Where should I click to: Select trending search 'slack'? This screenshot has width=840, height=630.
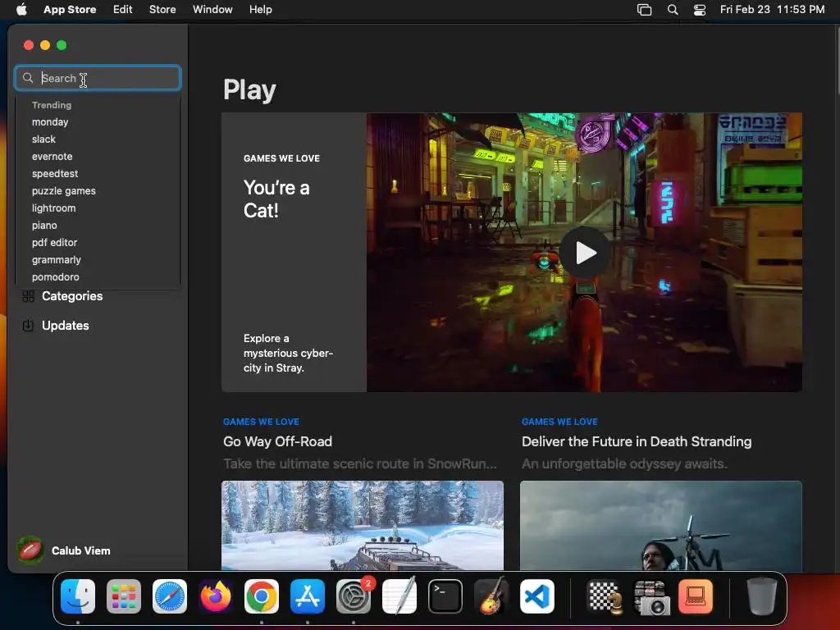point(43,139)
